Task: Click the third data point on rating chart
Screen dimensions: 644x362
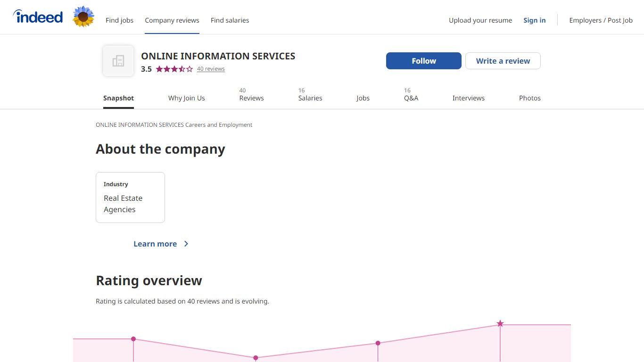Action: click(x=378, y=343)
